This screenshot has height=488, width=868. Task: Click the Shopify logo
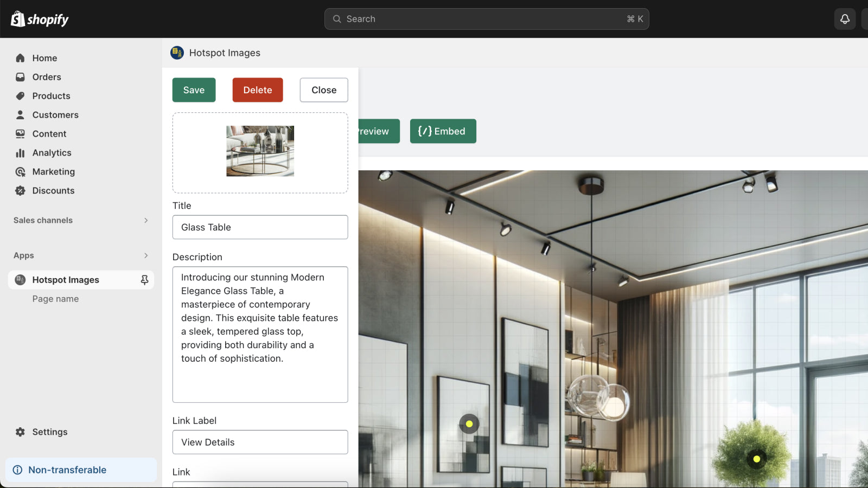40,19
